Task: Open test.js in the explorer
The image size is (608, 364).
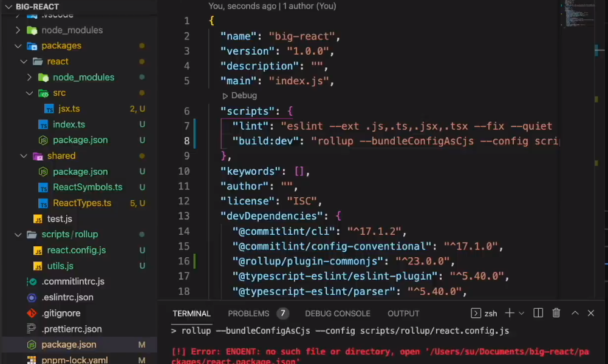Action: coord(60,219)
